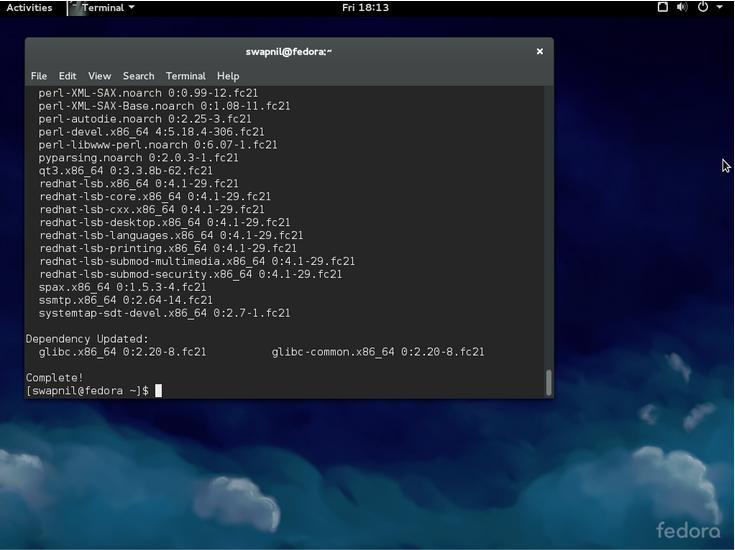Click the terminal scrollbar handle
735x550 pixels.
click(x=548, y=382)
